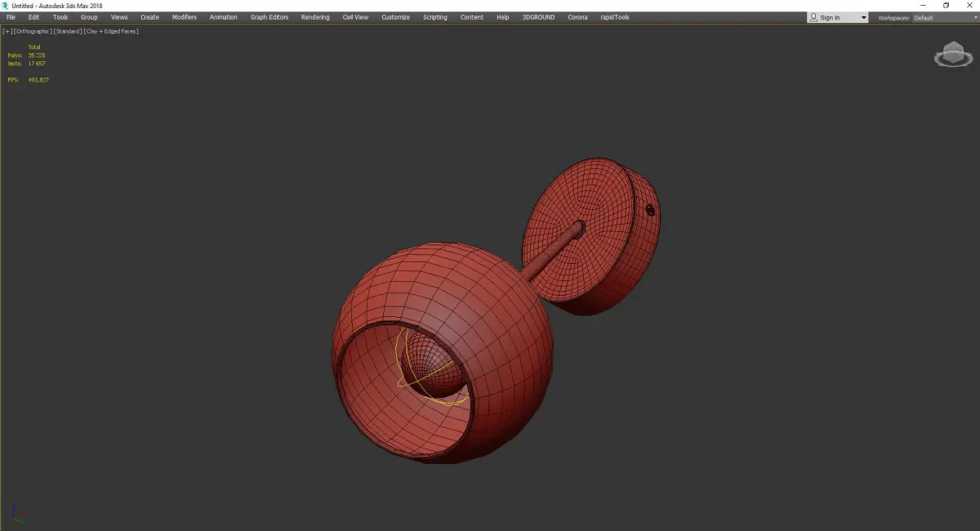The height and width of the screenshot is (531, 980).
Task: Open the Civil View menu
Action: pos(355,17)
